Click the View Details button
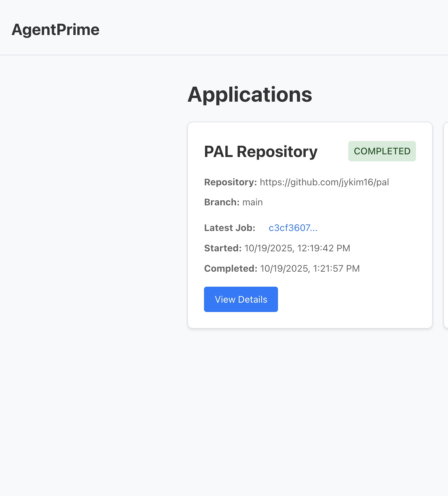The height and width of the screenshot is (496, 448). point(241,299)
